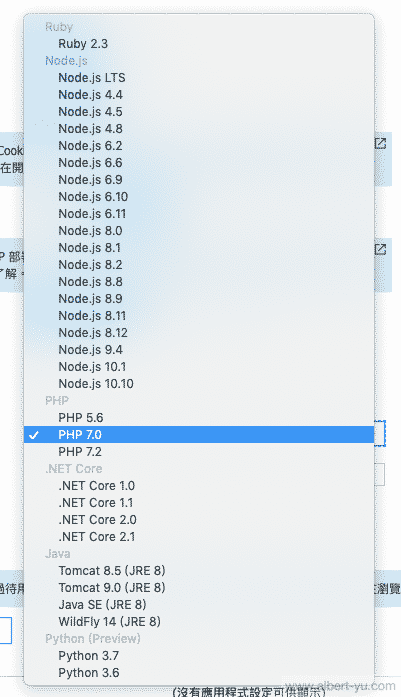Choose Python 3.7 runtime
The height and width of the screenshot is (697, 401).
[199, 656]
